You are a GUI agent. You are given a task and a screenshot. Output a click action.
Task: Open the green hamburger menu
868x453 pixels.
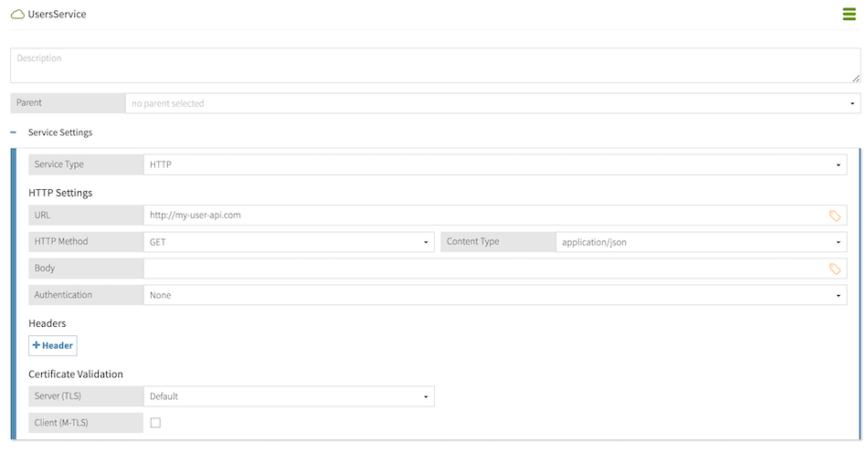(849, 15)
